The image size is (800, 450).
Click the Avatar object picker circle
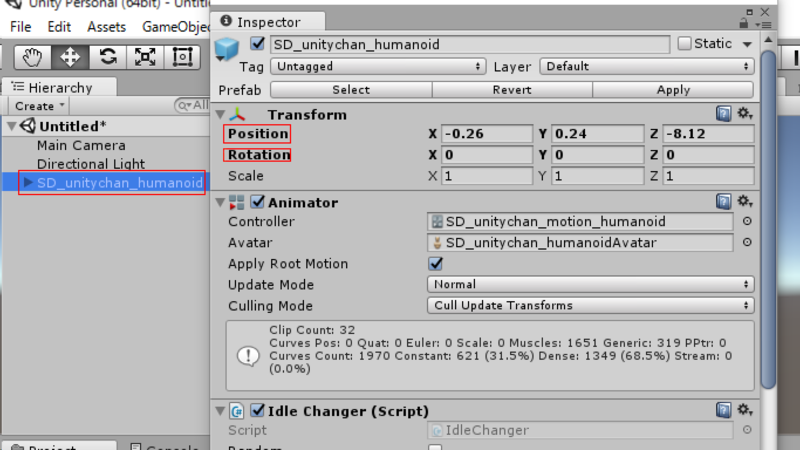(x=747, y=242)
